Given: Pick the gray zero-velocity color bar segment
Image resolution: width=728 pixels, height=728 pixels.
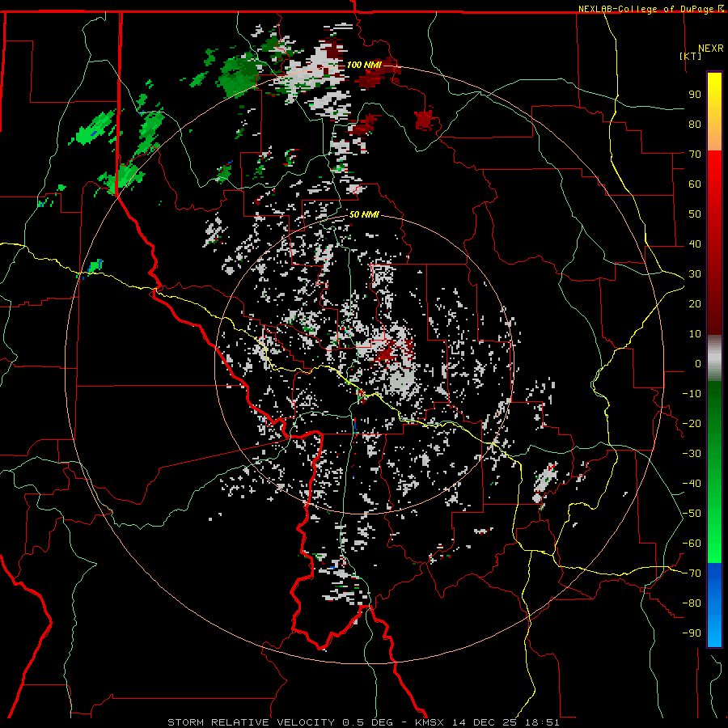Looking at the screenshot, I should click(x=714, y=358).
